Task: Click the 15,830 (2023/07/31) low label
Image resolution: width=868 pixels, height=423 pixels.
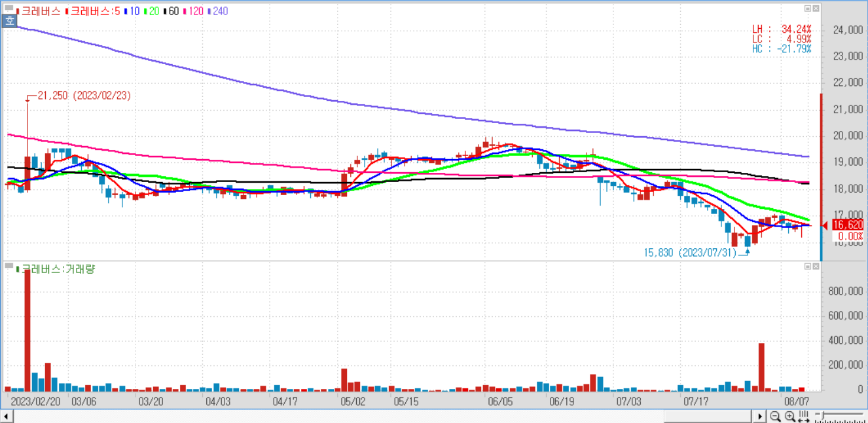Action: coord(690,252)
